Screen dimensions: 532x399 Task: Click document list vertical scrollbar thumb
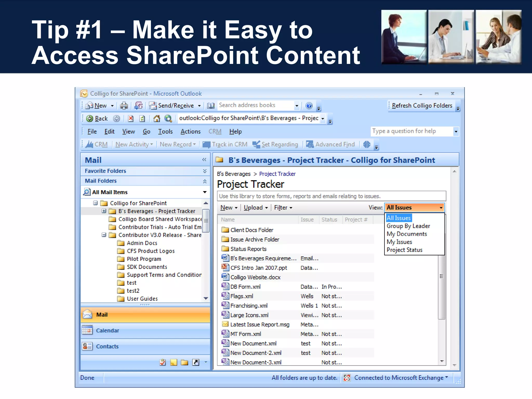point(441,276)
